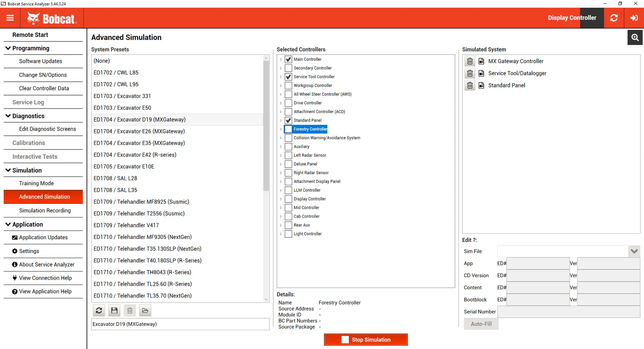This screenshot has height=349, width=644.
Task: Open the magnifier search tool
Action: click(635, 37)
